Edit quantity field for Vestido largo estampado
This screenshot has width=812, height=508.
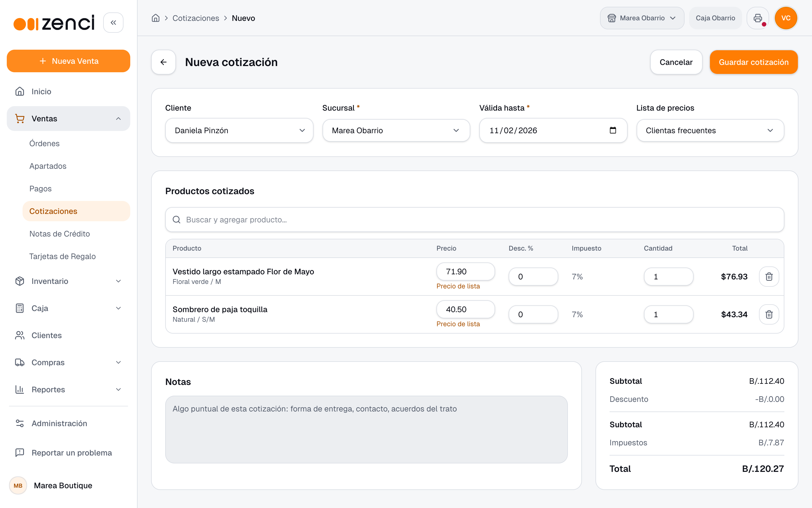click(x=668, y=277)
